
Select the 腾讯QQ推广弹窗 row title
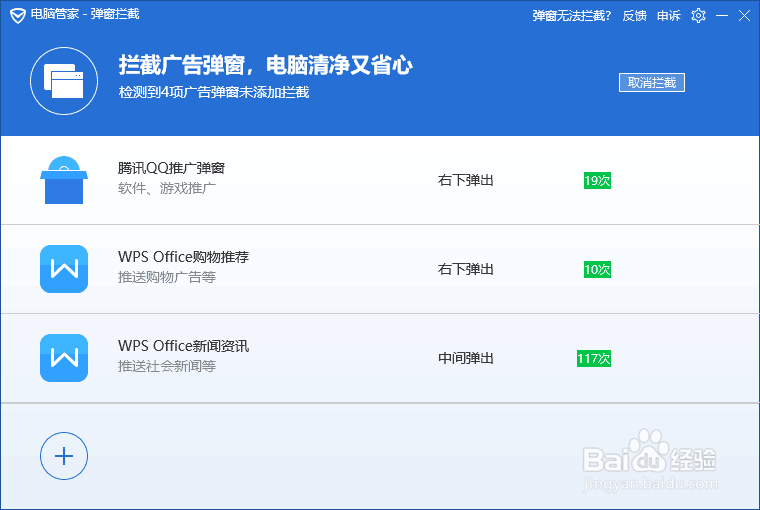[171, 168]
